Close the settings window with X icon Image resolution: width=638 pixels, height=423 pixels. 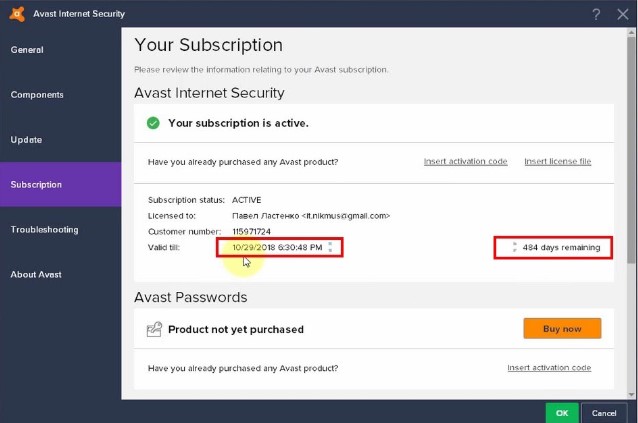pos(623,15)
